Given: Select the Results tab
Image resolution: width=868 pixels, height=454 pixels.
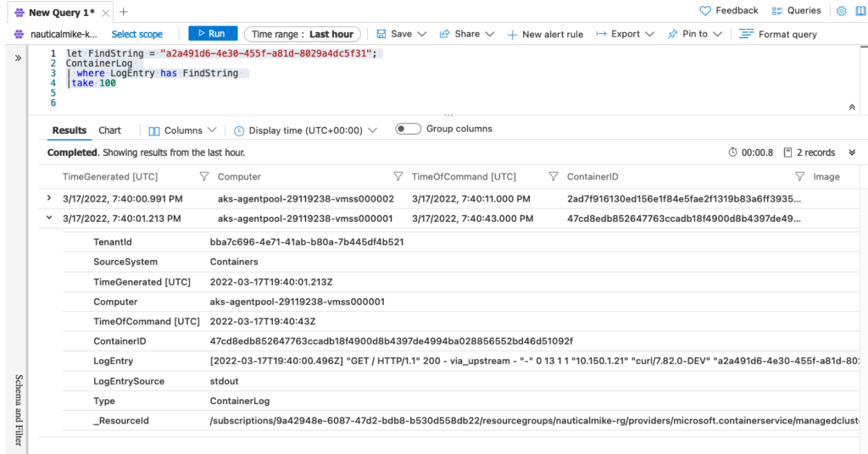Looking at the screenshot, I should tap(70, 130).
